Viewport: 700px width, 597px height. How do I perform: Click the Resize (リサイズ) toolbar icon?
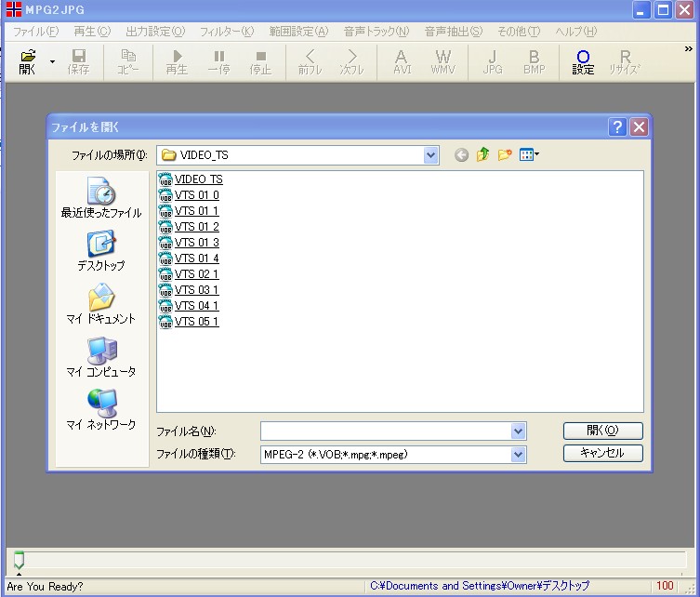point(625,62)
